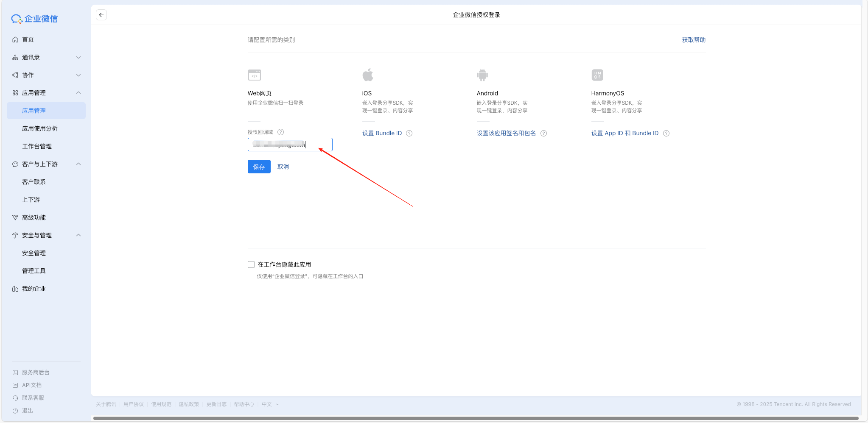Click help icon next to 设置 Bundle ID
Viewport: 868px width, 423px height.
409,134
